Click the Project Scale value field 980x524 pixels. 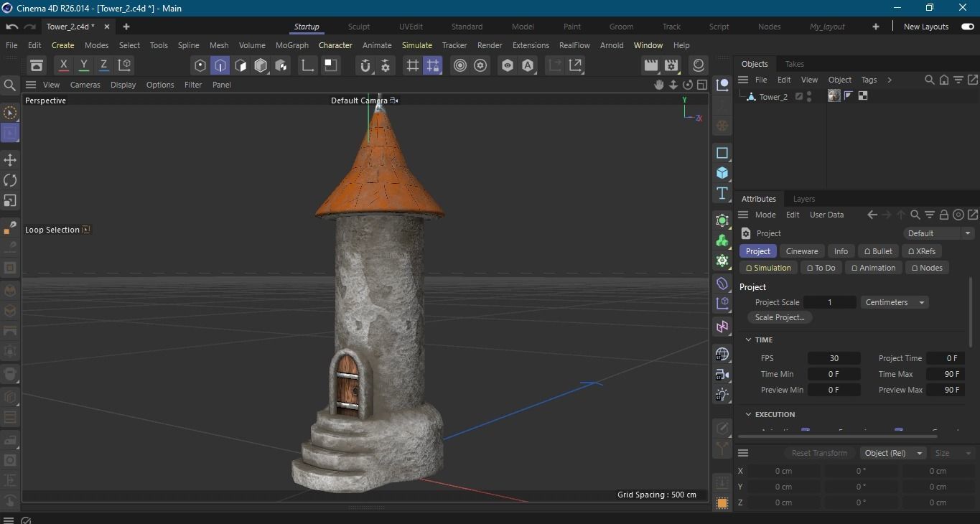[x=830, y=302]
